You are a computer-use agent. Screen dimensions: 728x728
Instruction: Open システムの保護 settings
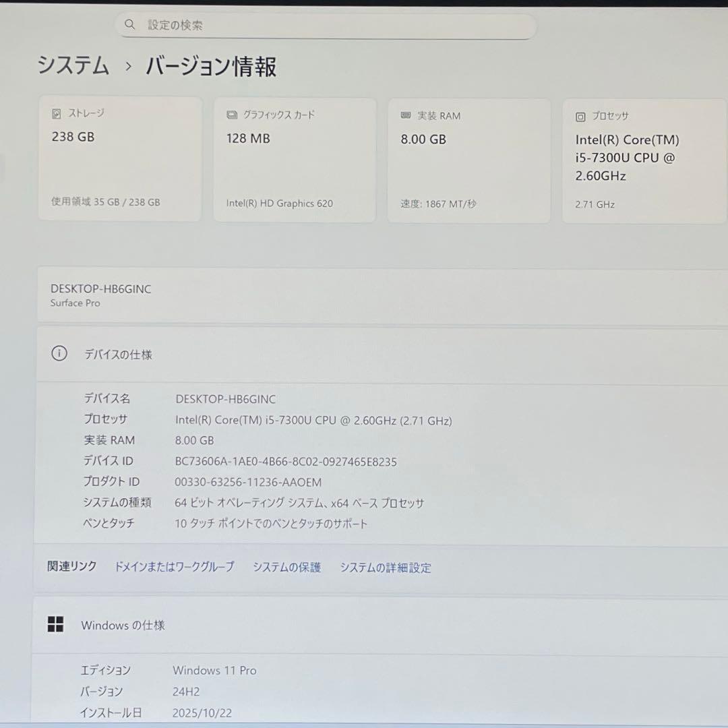point(286,567)
